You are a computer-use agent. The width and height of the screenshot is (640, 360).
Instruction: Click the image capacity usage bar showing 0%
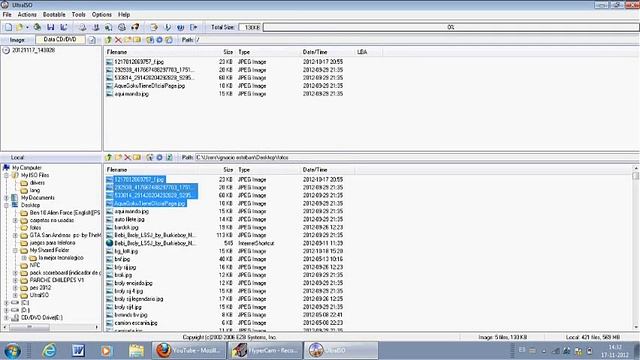click(451, 27)
